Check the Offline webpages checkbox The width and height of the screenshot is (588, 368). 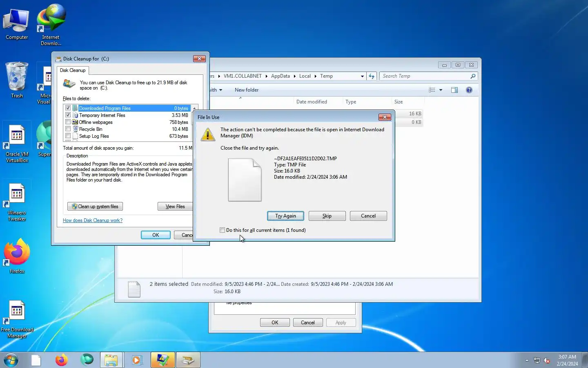[68, 122]
